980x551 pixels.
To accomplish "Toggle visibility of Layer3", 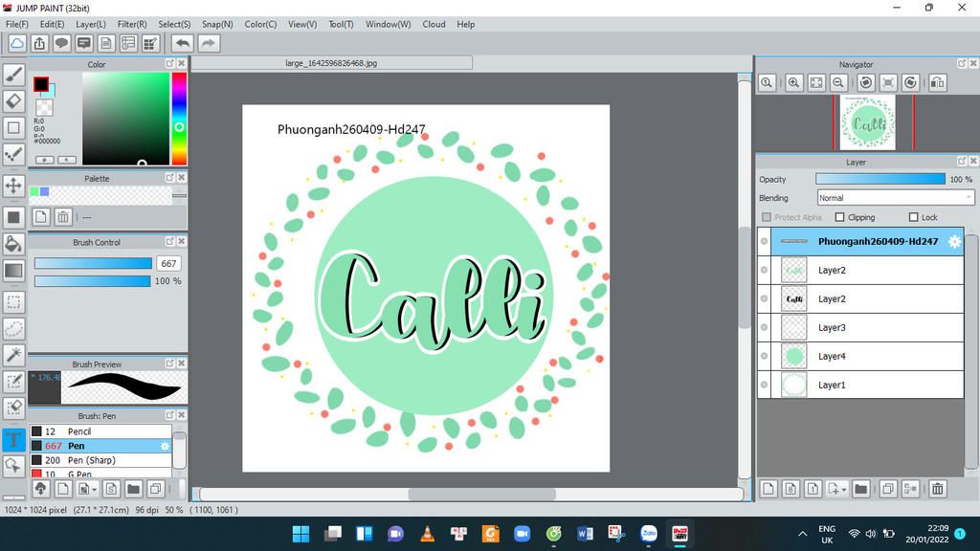I will pos(764,327).
